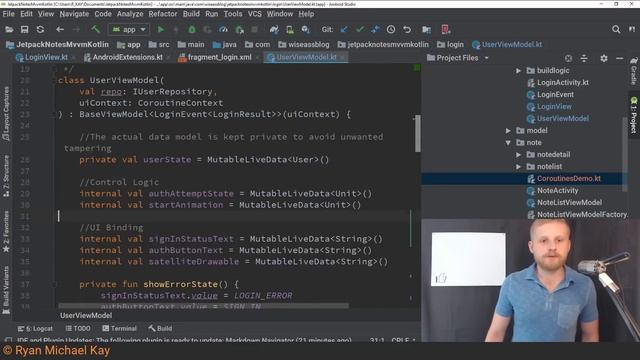Screen dimensions: 640x360
Task: Click the red device file explorer icon
Action: click(x=445, y=29)
